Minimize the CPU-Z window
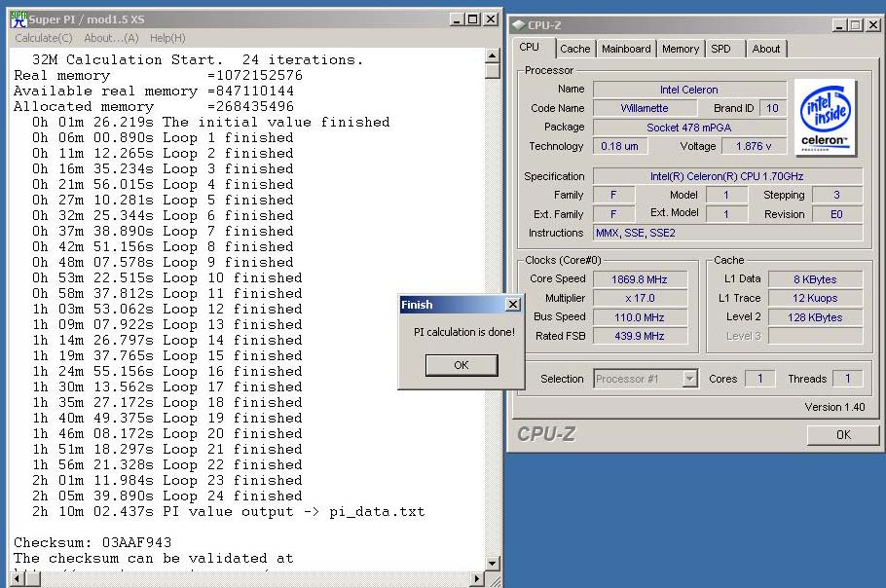886x588 pixels. (839, 25)
